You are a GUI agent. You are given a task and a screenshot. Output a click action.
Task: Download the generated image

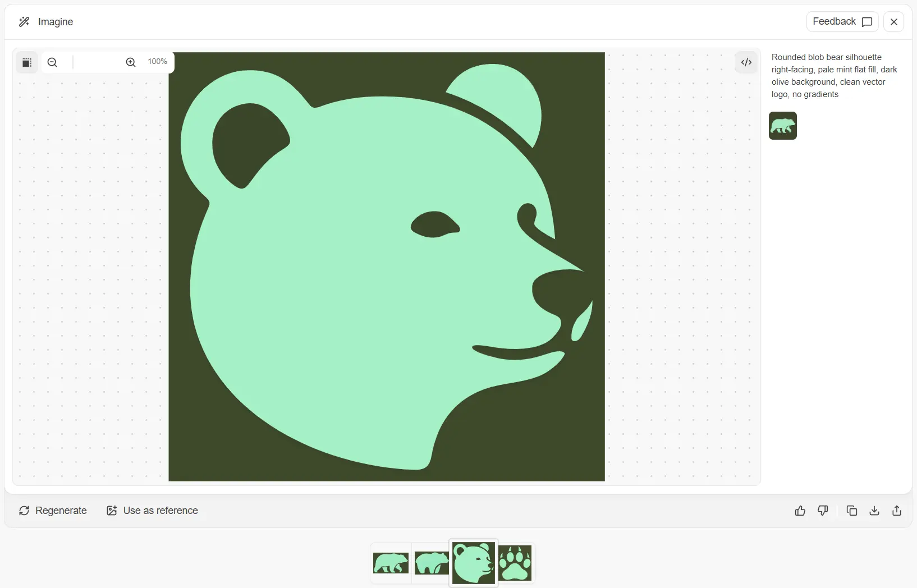click(874, 511)
